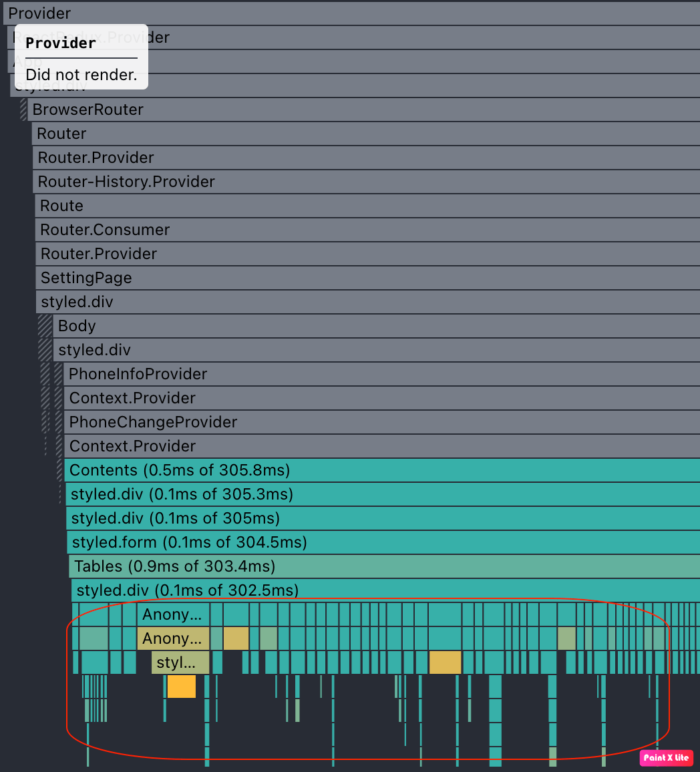Image resolution: width=700 pixels, height=772 pixels.
Task: Select styled.div bar directly below Body
Action: 377,350
